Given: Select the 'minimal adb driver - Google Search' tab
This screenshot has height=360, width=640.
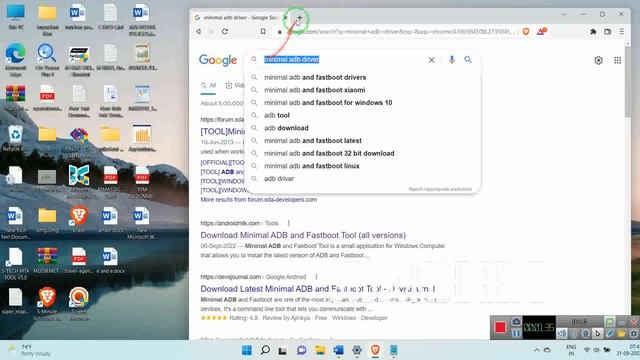Looking at the screenshot, I should pos(241,18).
